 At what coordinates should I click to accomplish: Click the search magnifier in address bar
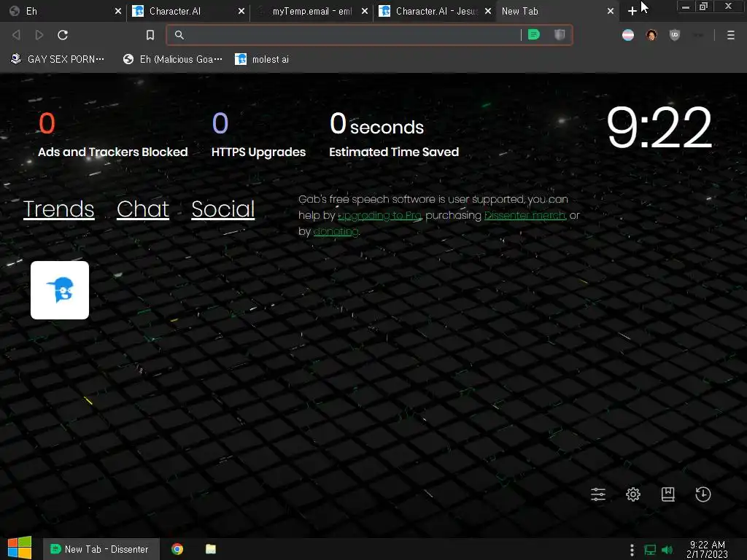click(x=179, y=35)
